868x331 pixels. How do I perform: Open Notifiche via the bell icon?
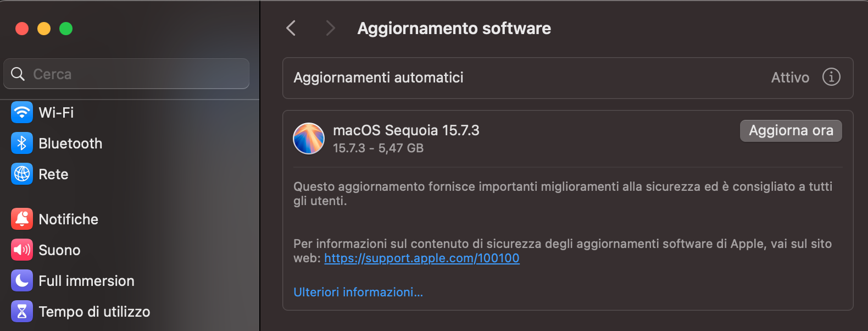[x=21, y=219]
